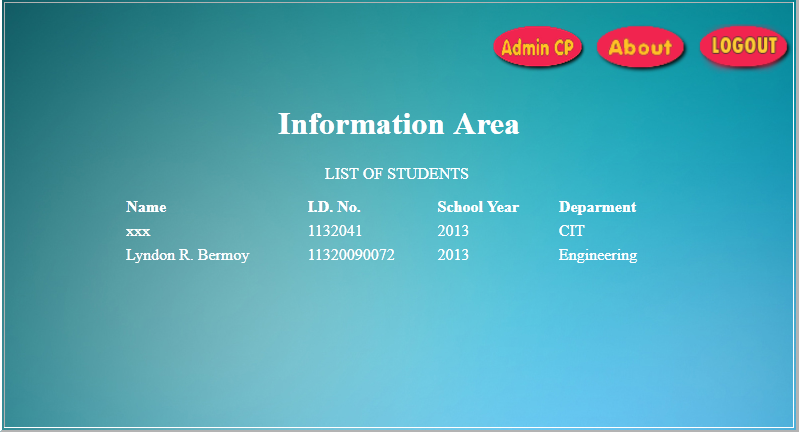Click the Engineering department cell
The height and width of the screenshot is (432, 799).
(598, 255)
